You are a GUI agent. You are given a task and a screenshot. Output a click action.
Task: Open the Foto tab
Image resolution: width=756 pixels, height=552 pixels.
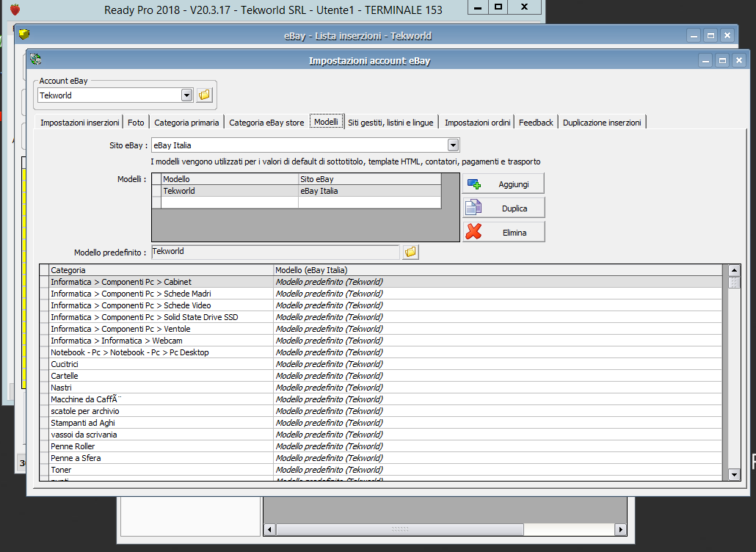point(136,123)
